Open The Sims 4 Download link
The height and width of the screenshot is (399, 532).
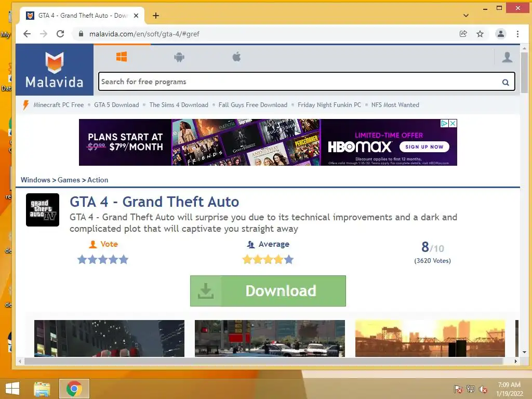coord(179,105)
